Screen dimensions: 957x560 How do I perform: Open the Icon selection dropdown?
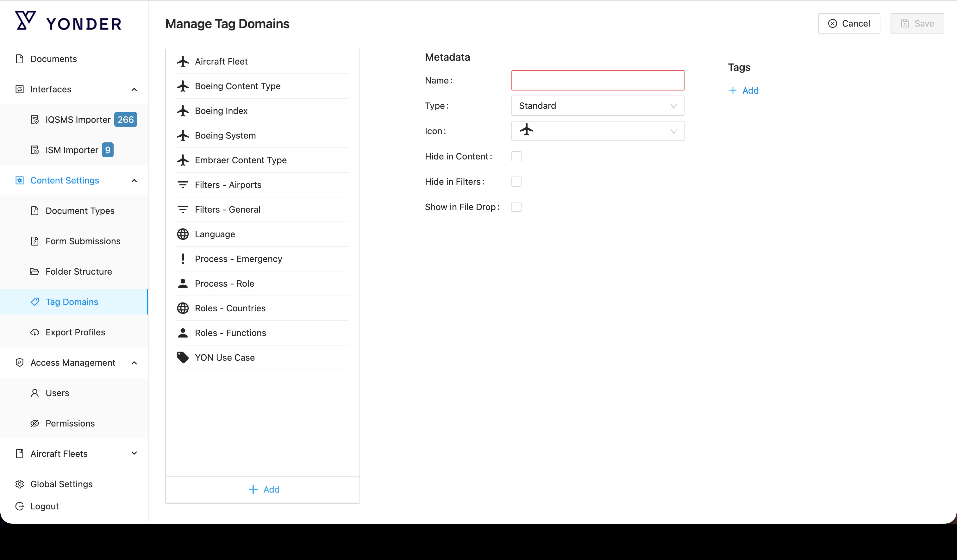(x=597, y=131)
